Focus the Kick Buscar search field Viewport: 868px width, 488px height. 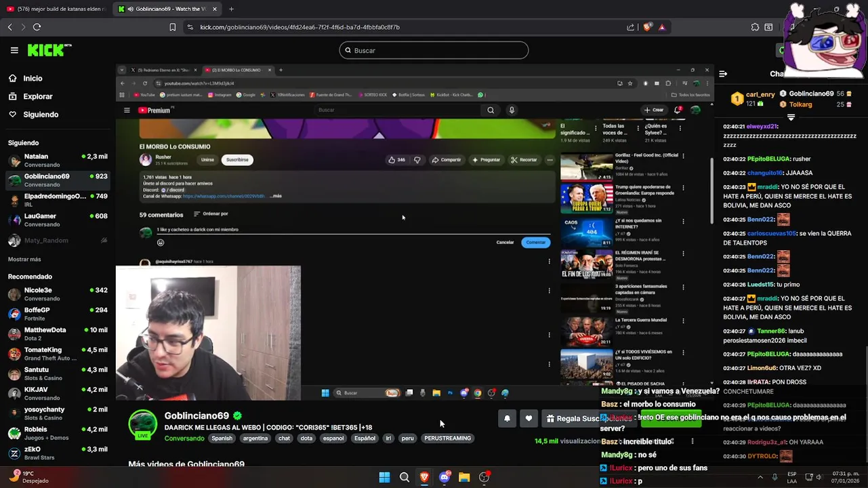[434, 50]
